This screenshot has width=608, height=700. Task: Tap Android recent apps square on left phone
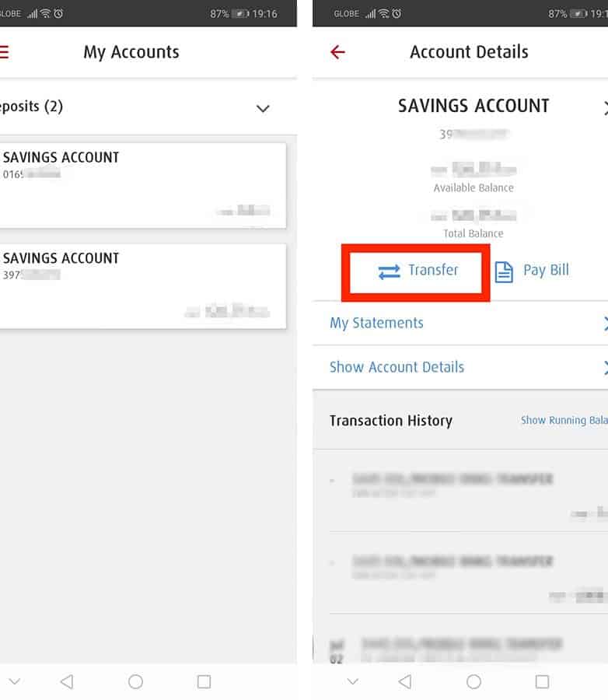pos(204,681)
